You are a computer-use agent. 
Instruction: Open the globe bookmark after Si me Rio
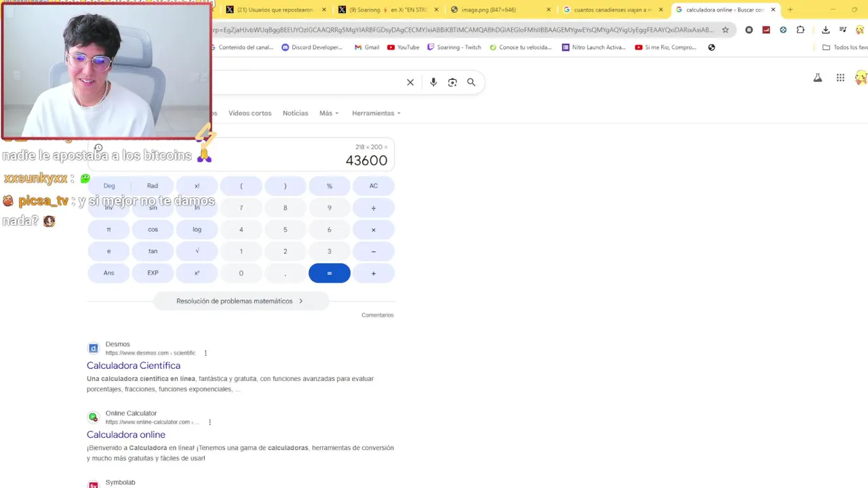click(711, 47)
